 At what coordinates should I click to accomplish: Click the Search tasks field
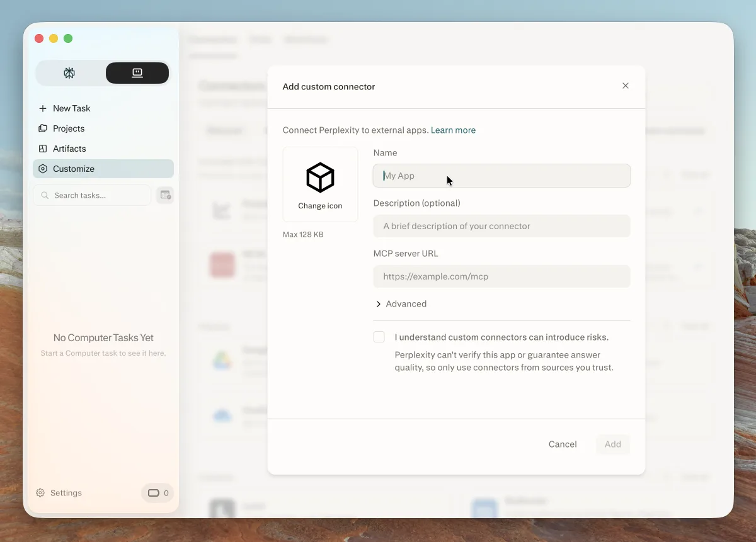pyautogui.click(x=92, y=195)
